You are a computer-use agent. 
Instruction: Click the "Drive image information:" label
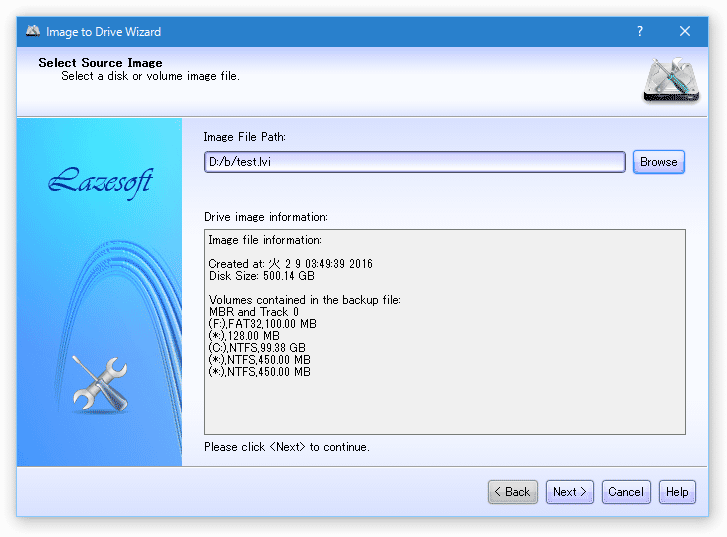point(266,217)
